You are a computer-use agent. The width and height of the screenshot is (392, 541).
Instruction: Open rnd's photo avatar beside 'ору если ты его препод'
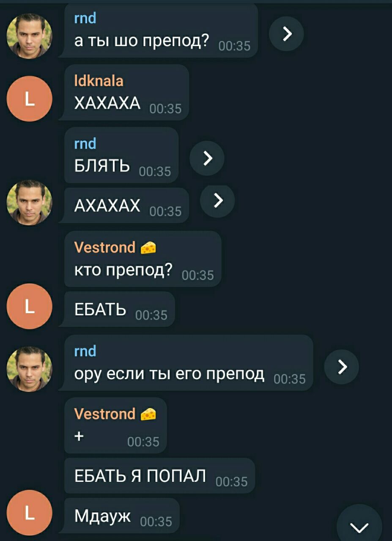(30, 369)
